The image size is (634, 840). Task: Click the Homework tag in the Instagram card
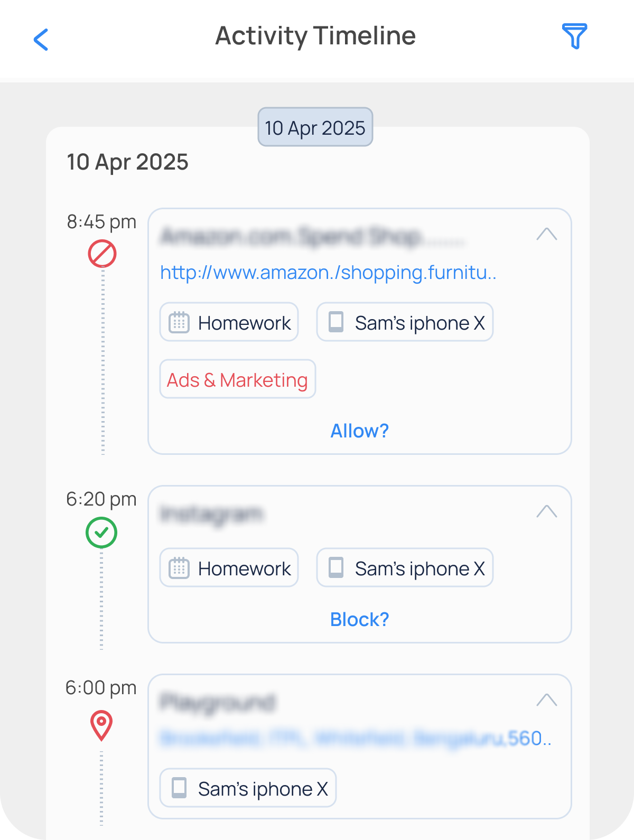coord(229,568)
